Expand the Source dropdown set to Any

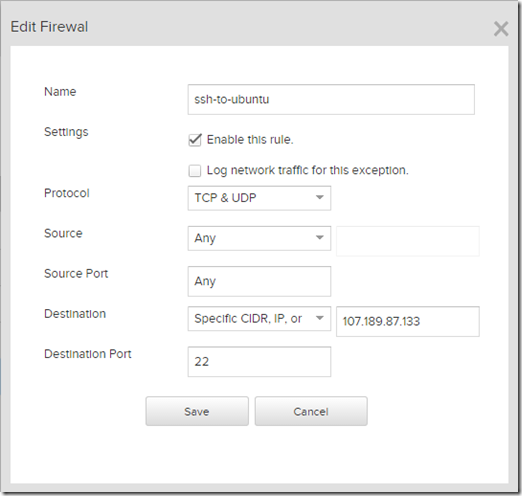[x=259, y=238]
